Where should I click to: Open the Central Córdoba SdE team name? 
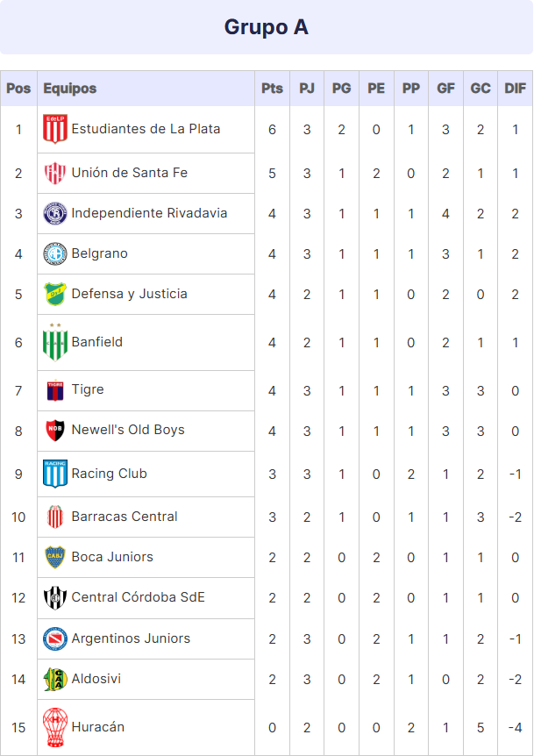point(139,597)
